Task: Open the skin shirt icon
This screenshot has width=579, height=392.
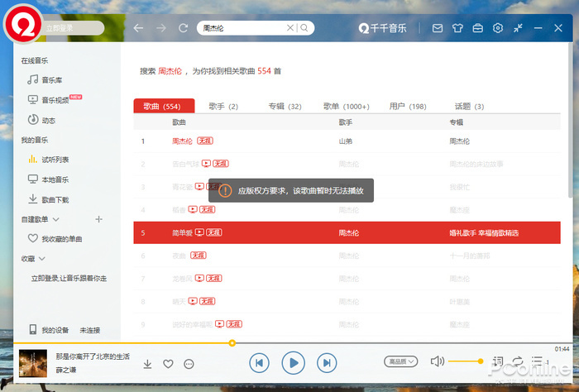Action: [x=457, y=28]
